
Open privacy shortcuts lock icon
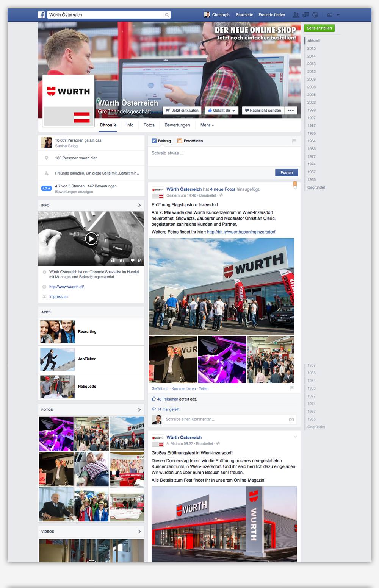click(329, 15)
